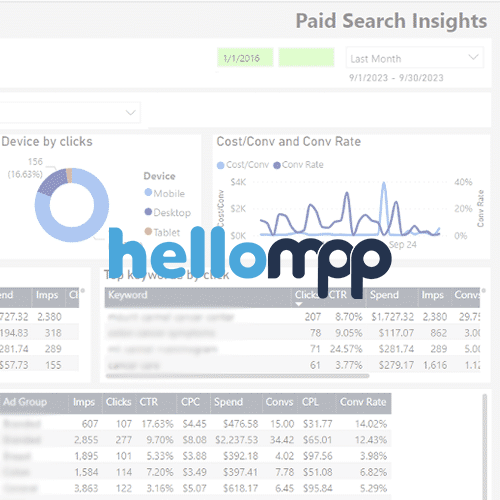Select Mobile in the Device legend
This screenshot has height=500, width=500.
pyautogui.click(x=165, y=193)
